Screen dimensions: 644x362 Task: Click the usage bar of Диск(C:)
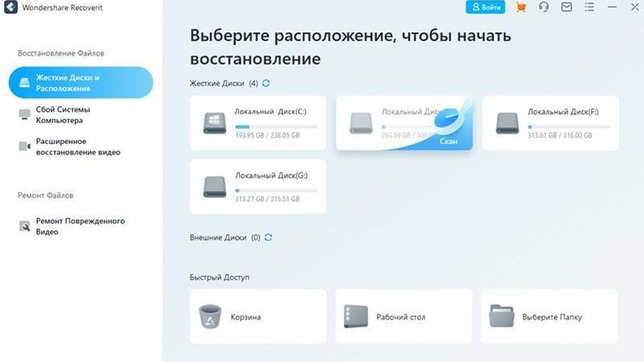coord(276,127)
